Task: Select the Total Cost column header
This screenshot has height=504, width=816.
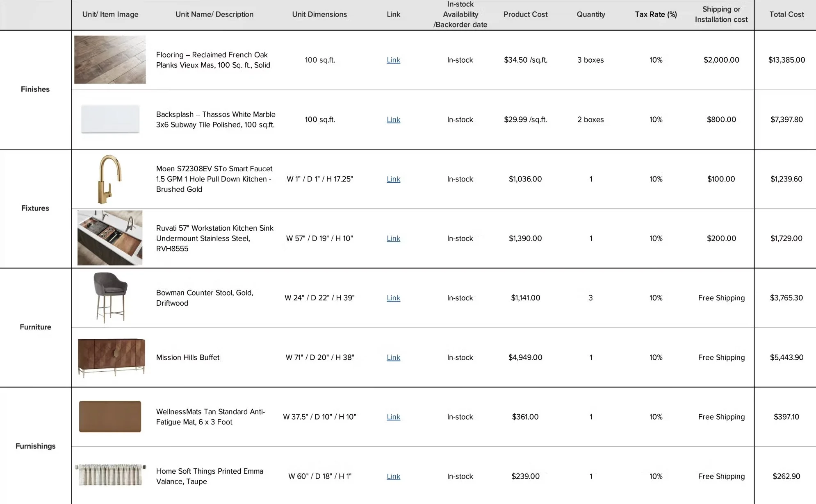Action: 786,14
